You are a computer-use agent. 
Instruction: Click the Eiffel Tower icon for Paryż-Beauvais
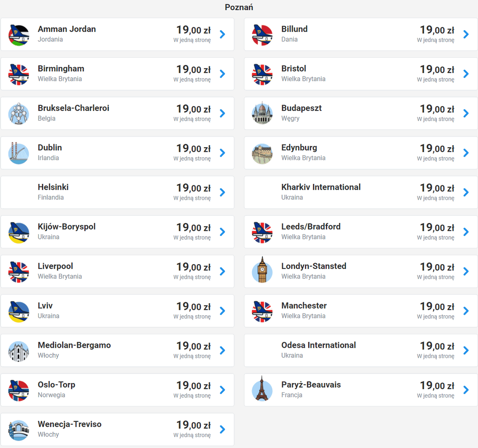click(x=262, y=389)
